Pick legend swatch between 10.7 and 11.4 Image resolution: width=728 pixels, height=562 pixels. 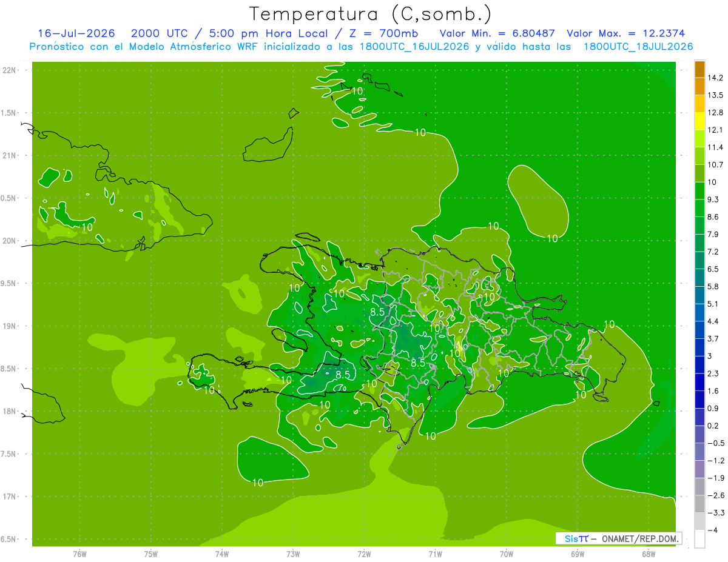[699, 156]
